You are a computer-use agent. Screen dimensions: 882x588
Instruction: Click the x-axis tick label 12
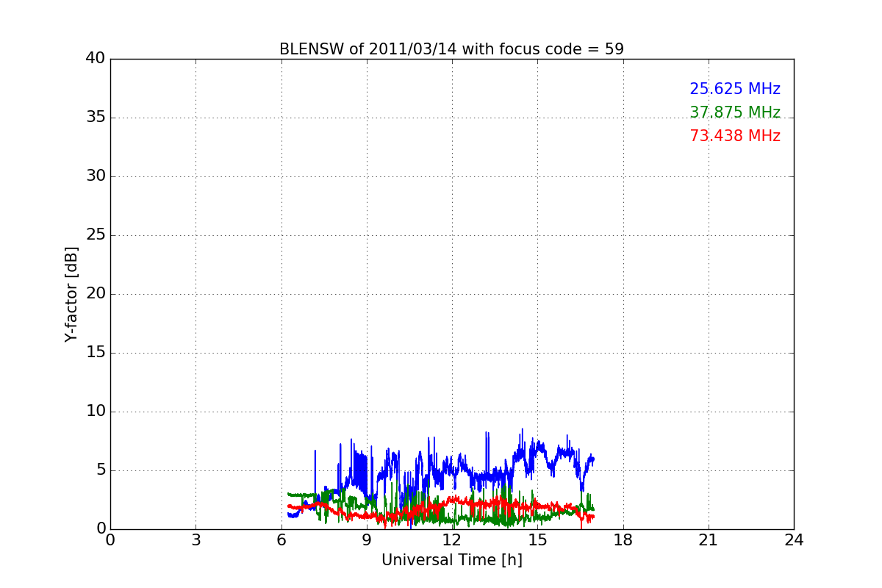point(452,540)
